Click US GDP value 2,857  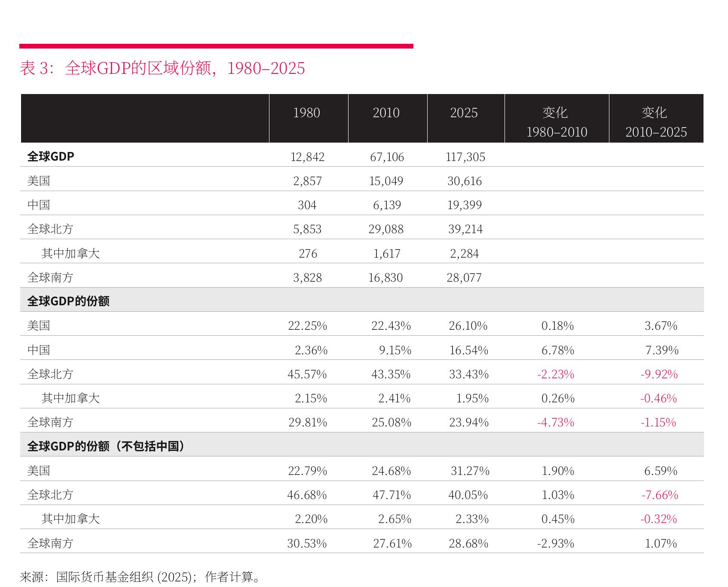pos(308,181)
